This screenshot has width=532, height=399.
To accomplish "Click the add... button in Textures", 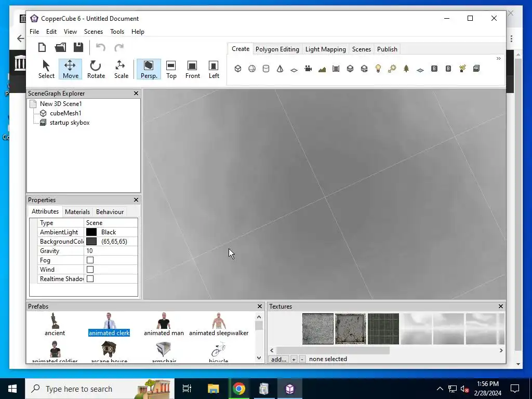I will 278,359.
